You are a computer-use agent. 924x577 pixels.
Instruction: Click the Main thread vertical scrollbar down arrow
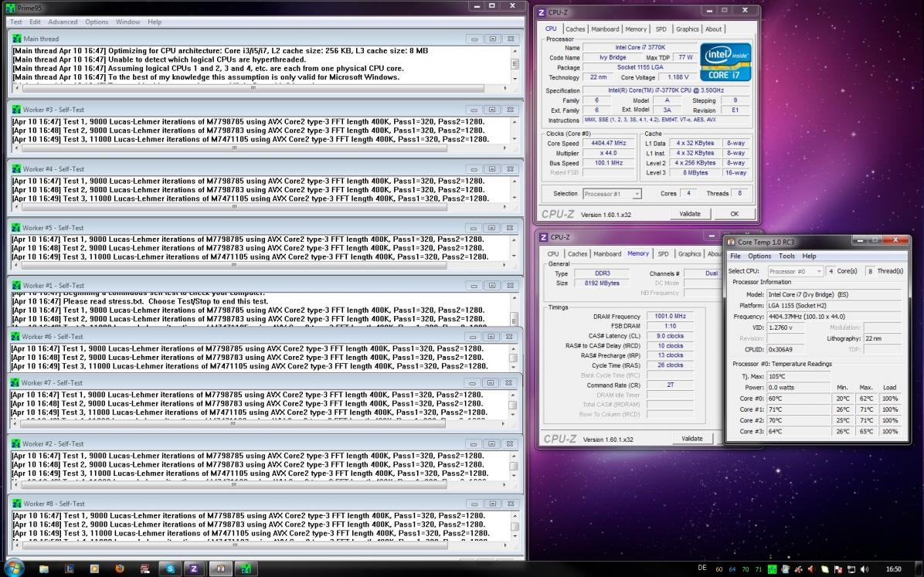coord(515,78)
